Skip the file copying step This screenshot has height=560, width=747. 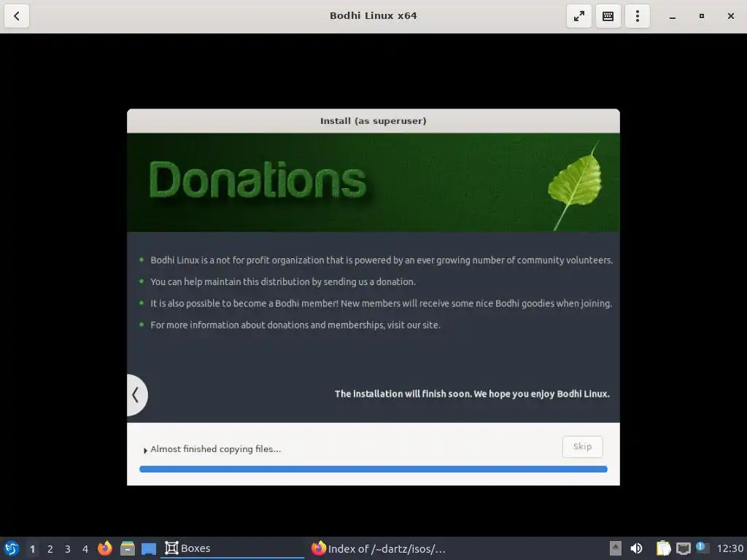click(x=582, y=447)
